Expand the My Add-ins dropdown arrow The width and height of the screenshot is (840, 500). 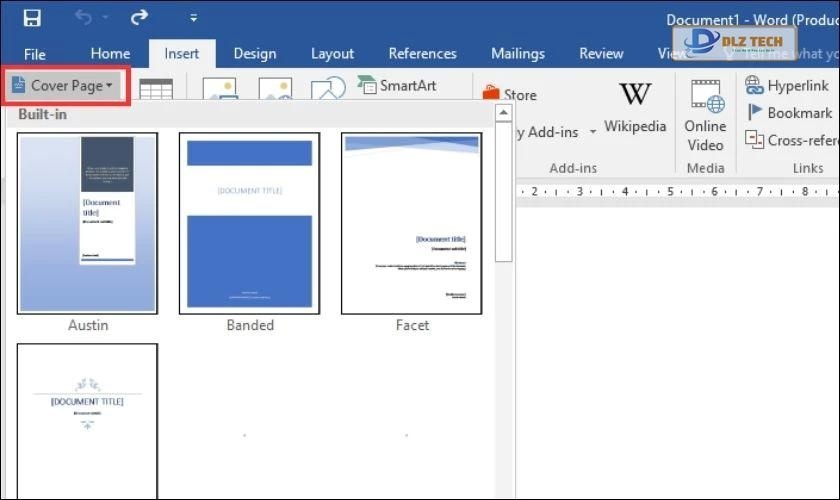(x=592, y=132)
